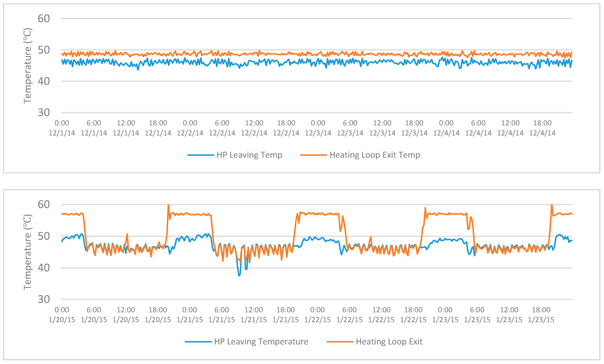Click the 30 label on the bottom chart
Screen dimensions: 604x364
coord(44,299)
